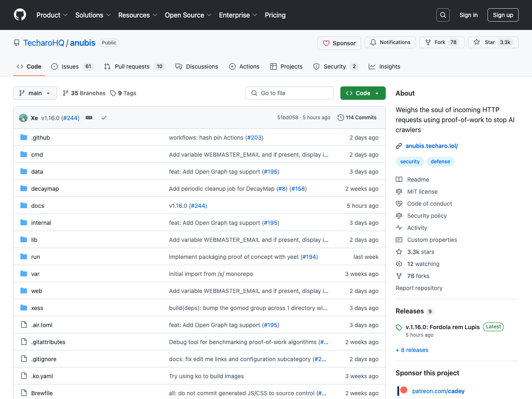Click the .air.toml file icon
532x399 pixels.
(x=24, y=325)
